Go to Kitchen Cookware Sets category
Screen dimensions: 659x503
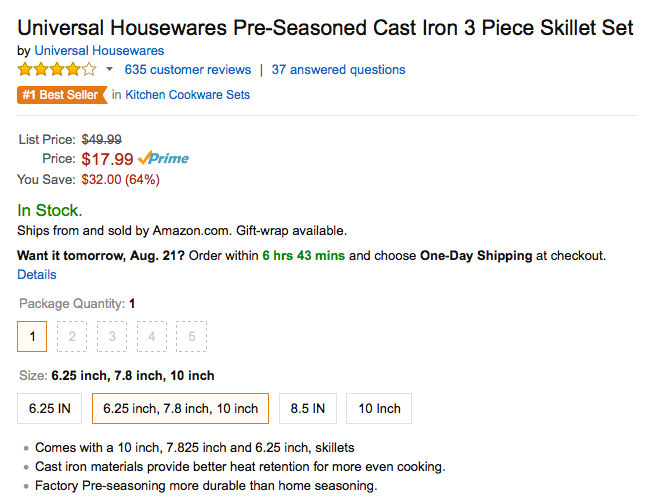[187, 95]
